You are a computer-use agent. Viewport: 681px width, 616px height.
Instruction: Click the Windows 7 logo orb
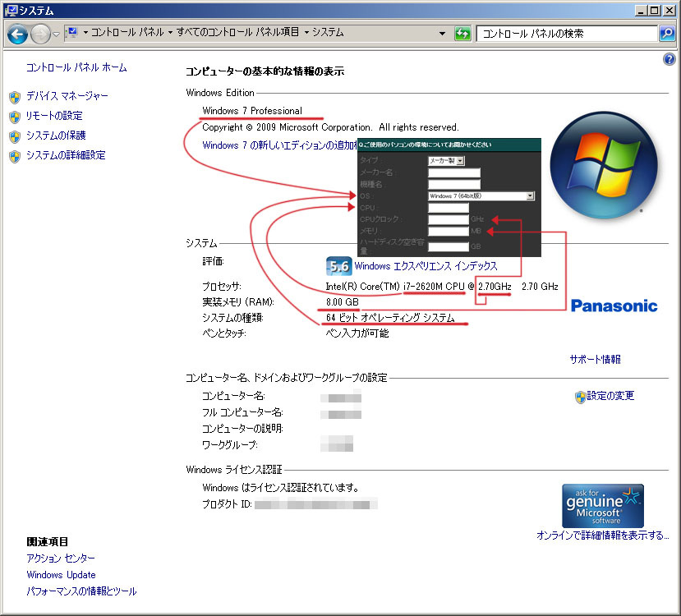(604, 165)
